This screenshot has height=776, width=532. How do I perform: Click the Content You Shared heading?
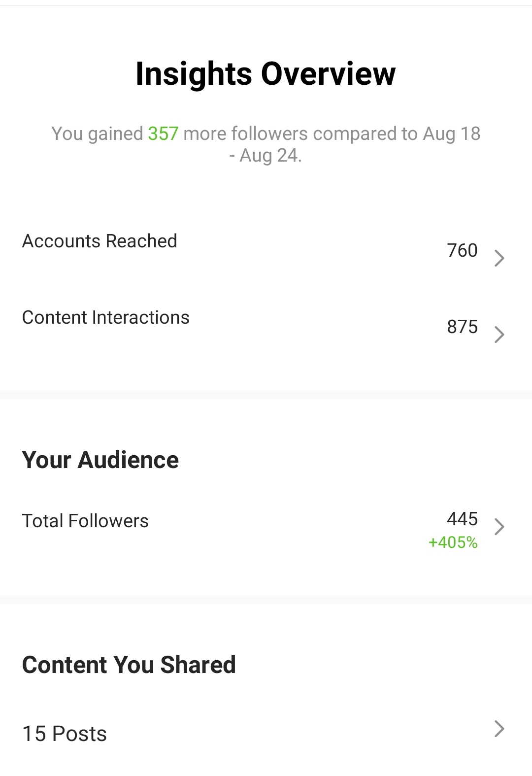click(129, 665)
